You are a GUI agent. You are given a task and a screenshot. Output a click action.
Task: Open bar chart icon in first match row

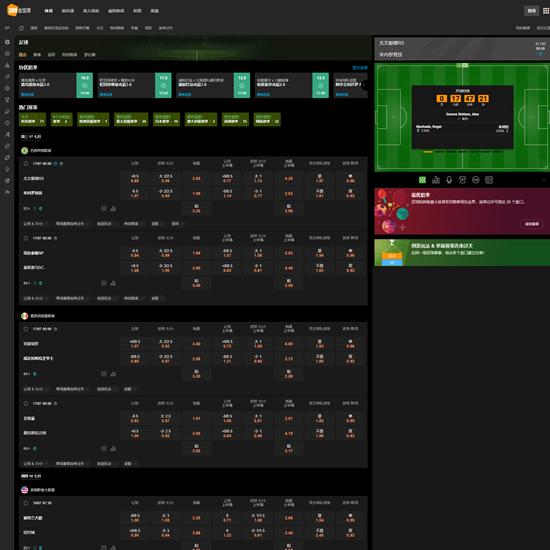coord(113,208)
